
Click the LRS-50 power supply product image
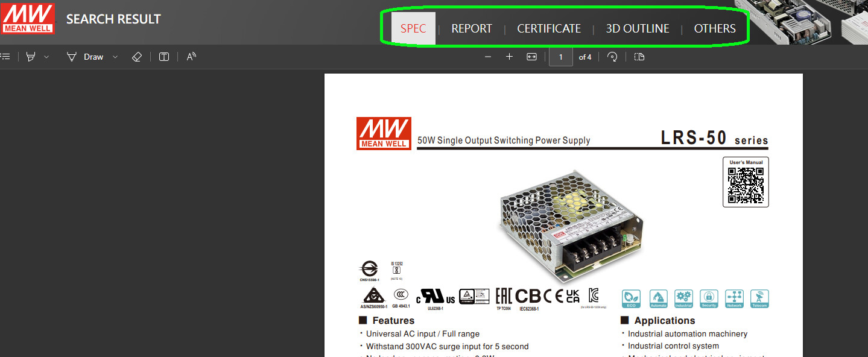(571, 225)
